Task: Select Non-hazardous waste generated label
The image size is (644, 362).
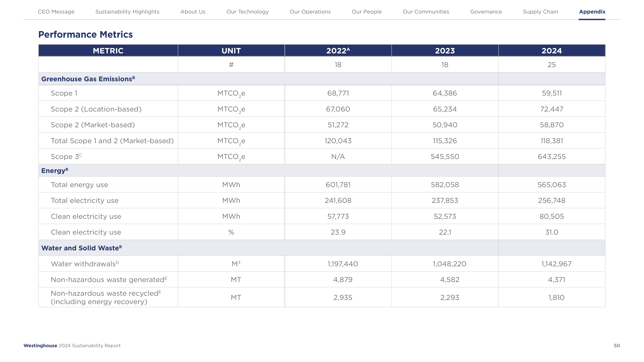Action: (x=109, y=280)
